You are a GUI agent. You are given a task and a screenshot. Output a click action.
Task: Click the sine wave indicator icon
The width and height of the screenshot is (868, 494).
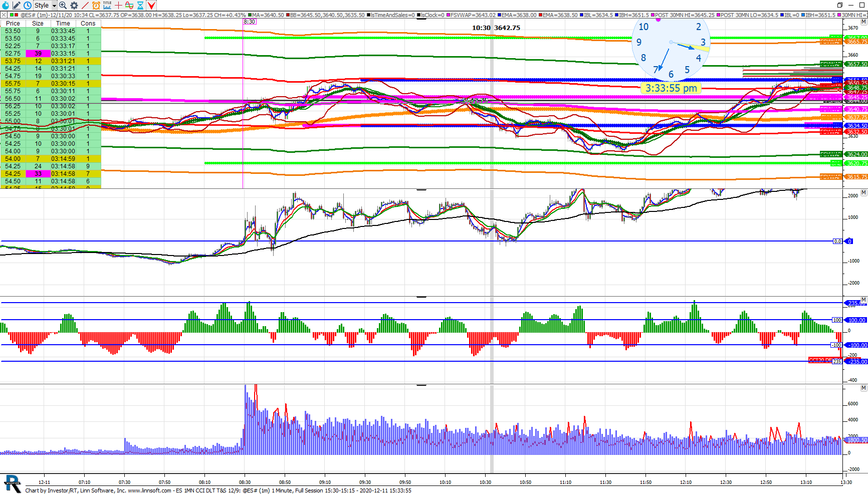pyautogui.click(x=129, y=5)
